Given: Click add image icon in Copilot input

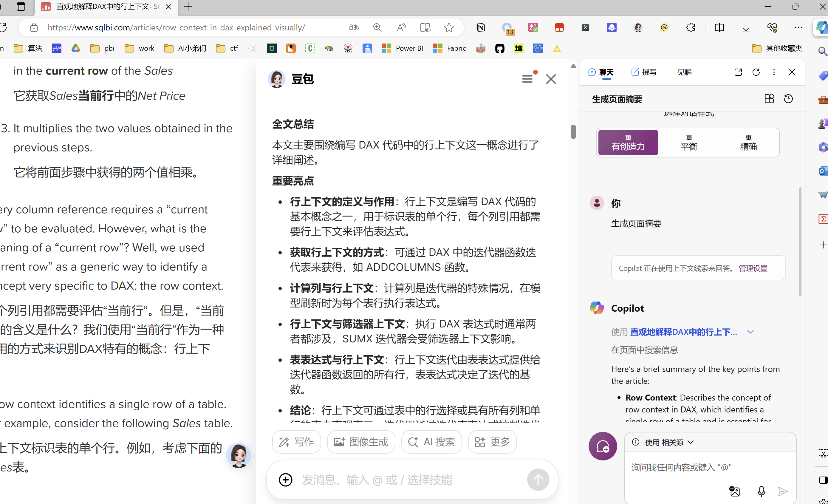Looking at the screenshot, I should point(735,491).
